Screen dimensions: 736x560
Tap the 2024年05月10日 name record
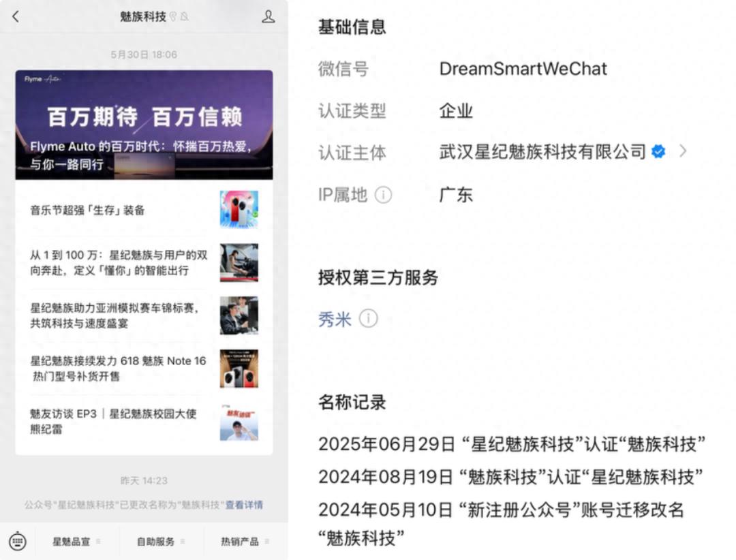(501, 524)
